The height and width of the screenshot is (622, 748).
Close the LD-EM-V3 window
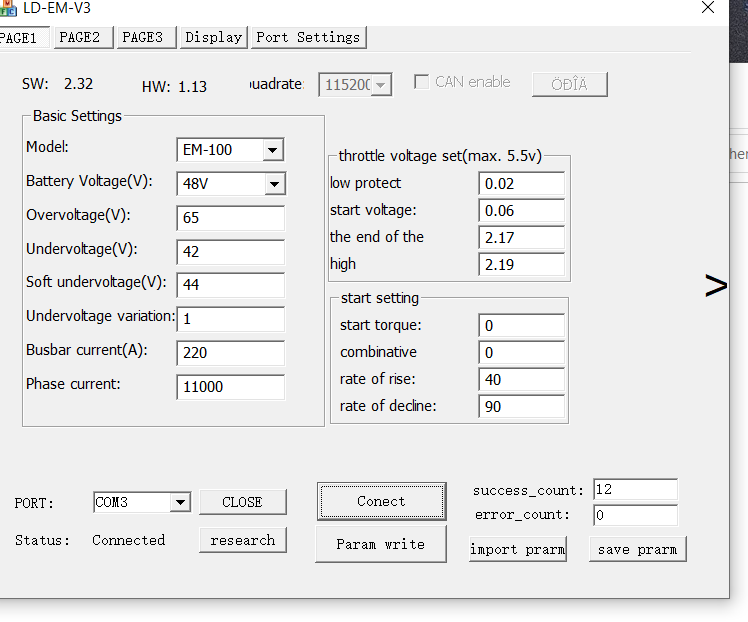708,8
